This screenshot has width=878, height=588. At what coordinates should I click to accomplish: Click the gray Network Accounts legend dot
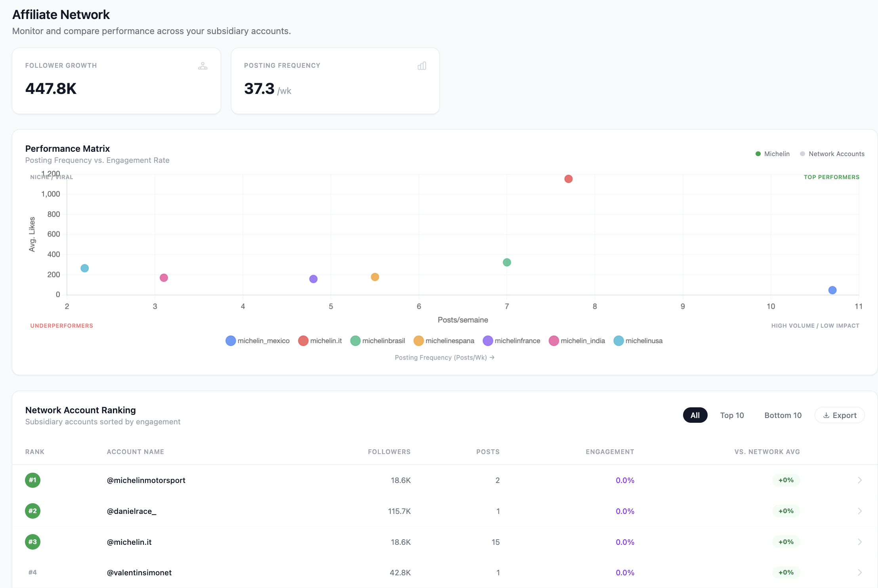802,154
